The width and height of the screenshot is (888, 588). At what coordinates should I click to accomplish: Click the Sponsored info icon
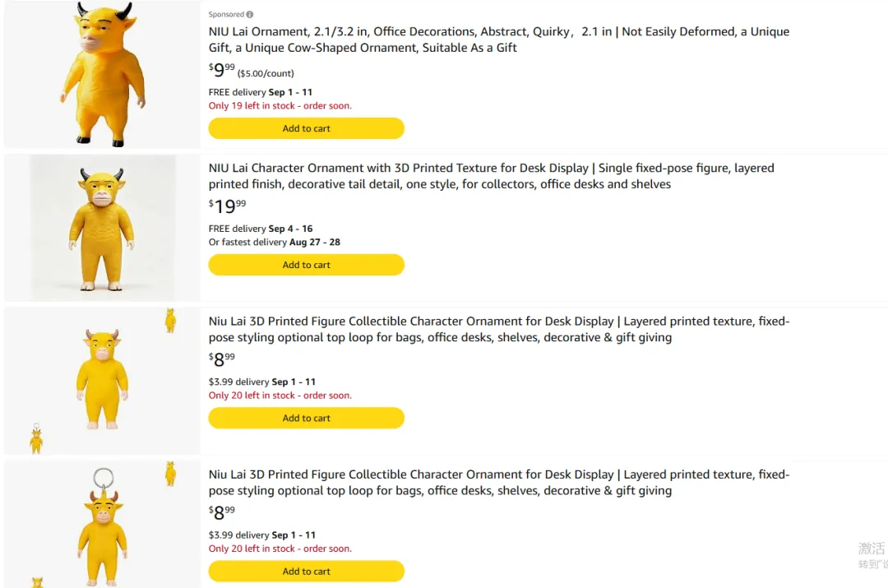pos(250,14)
